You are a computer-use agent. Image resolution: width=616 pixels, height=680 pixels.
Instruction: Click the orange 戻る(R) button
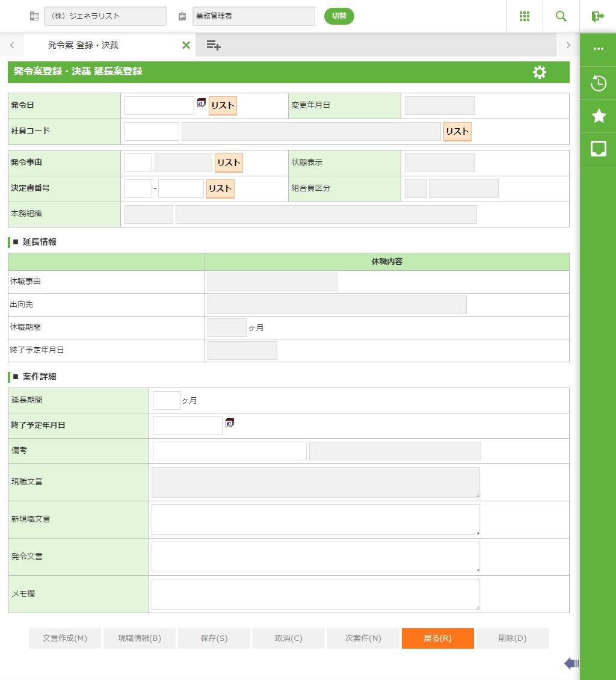(x=437, y=638)
